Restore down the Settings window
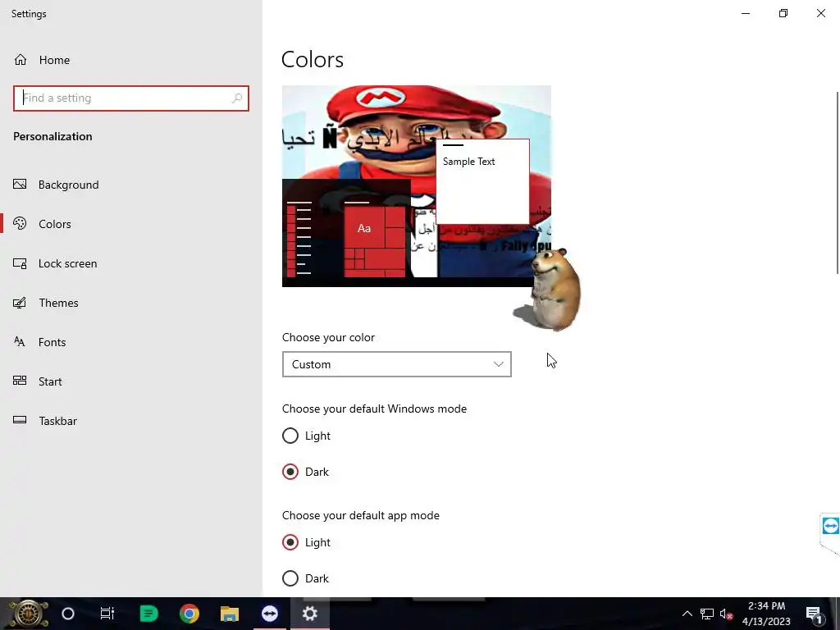This screenshot has width=840, height=630. point(783,13)
